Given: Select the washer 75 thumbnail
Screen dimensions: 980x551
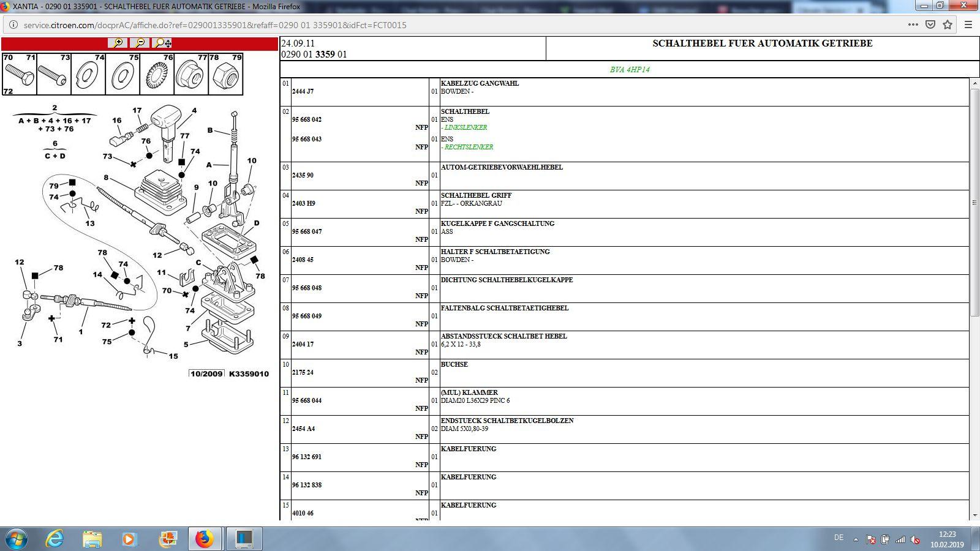Looking at the screenshot, I should 123,74.
